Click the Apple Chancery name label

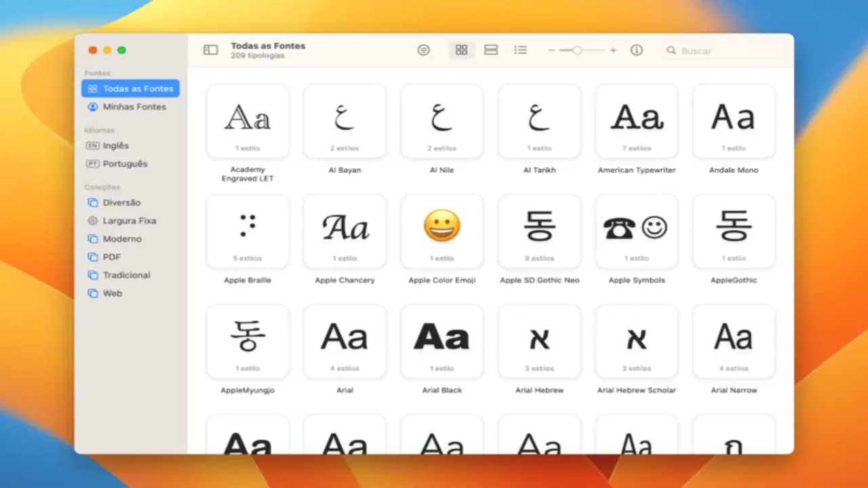pos(344,281)
